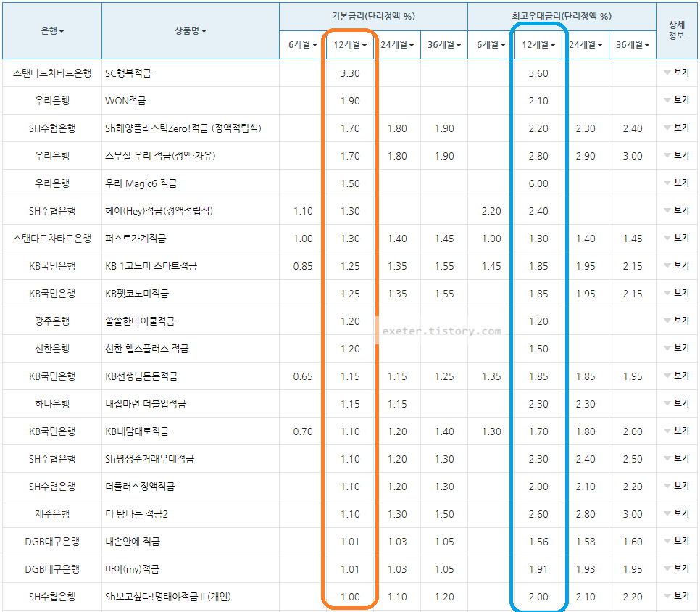Select bank name 하나은행
The width and height of the screenshot is (700, 612).
click(52, 404)
